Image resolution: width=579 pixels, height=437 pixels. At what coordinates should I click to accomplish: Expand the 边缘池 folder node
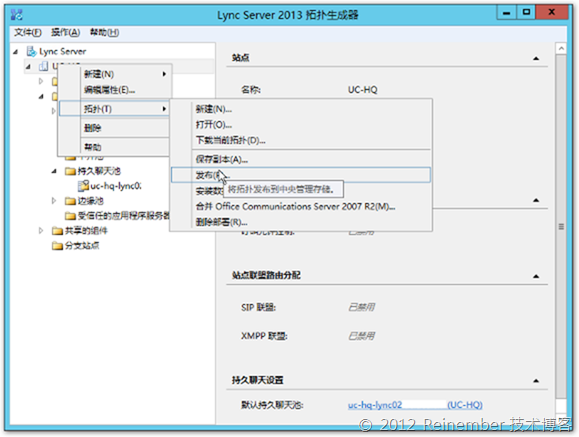point(54,201)
